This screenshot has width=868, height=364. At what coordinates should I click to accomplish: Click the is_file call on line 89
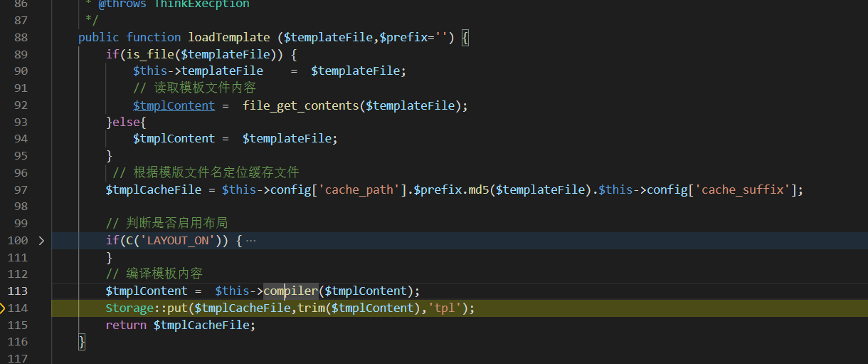click(149, 54)
